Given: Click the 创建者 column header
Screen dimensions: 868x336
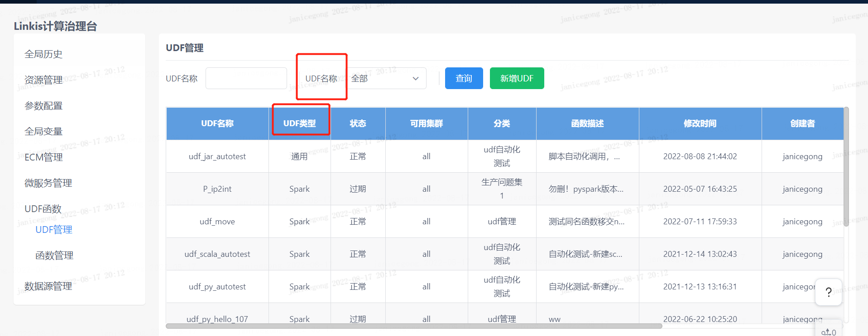Looking at the screenshot, I should [x=802, y=123].
